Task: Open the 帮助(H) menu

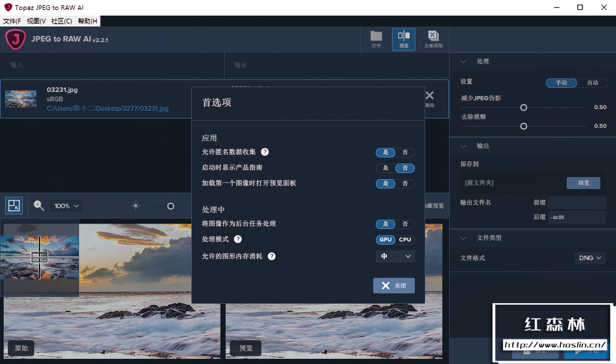Action: (87, 21)
